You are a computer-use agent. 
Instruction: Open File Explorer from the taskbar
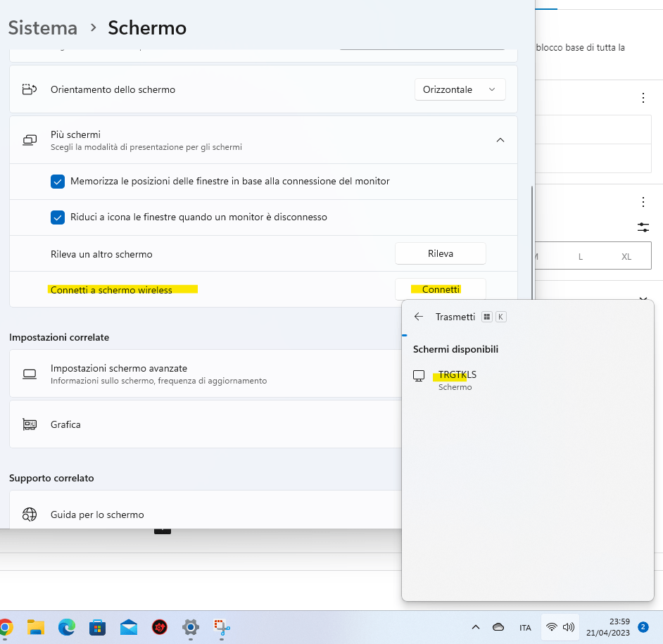coord(36,626)
